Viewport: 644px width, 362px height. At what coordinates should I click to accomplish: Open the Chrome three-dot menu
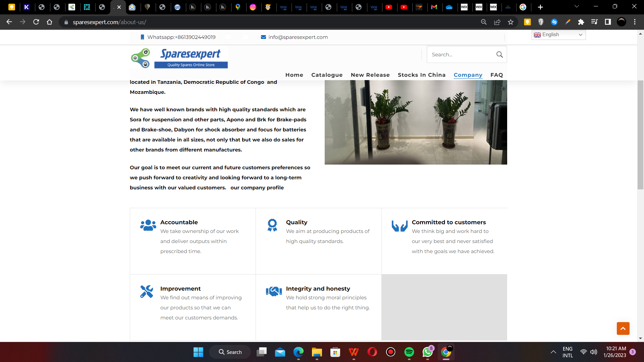pyautogui.click(x=635, y=22)
